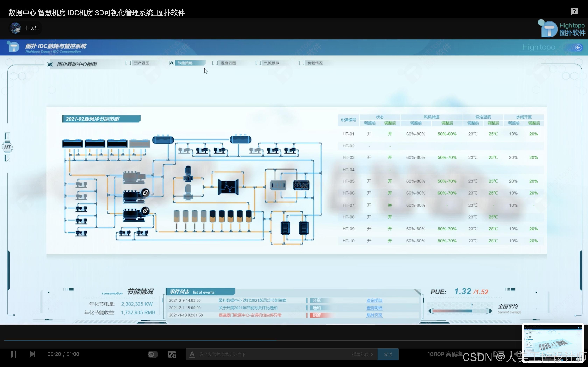
Task: Toggle the danmaku (弹) switch
Action: coord(153,354)
